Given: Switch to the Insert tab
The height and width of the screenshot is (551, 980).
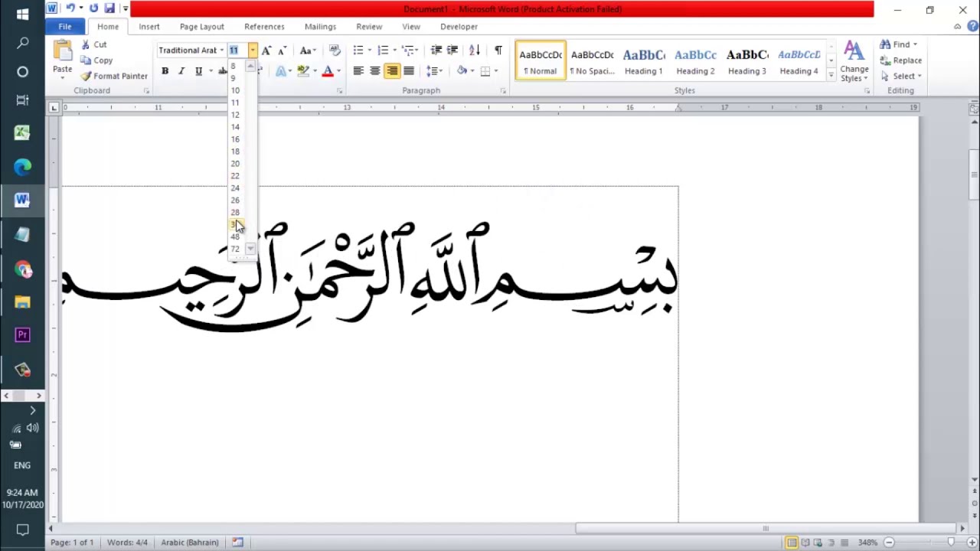Looking at the screenshot, I should [x=149, y=27].
